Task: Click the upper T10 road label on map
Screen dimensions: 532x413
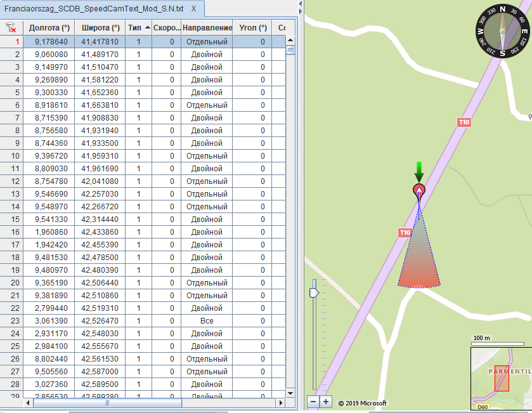Action: click(x=464, y=122)
